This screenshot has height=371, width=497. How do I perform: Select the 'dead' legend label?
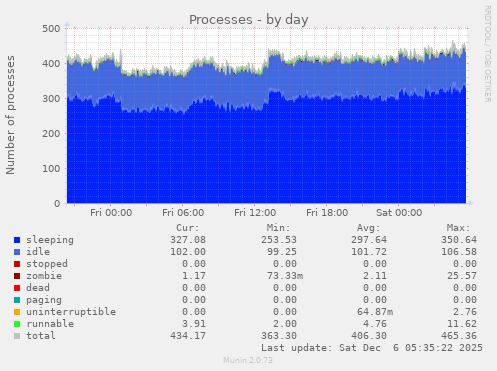point(38,288)
